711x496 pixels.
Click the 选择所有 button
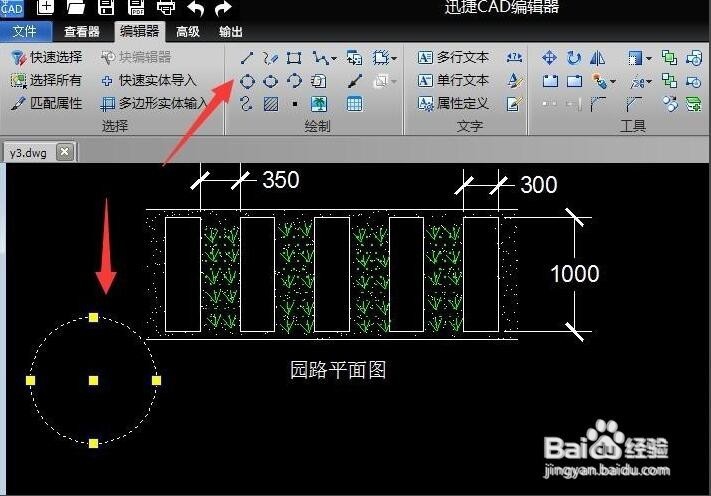click(x=46, y=80)
